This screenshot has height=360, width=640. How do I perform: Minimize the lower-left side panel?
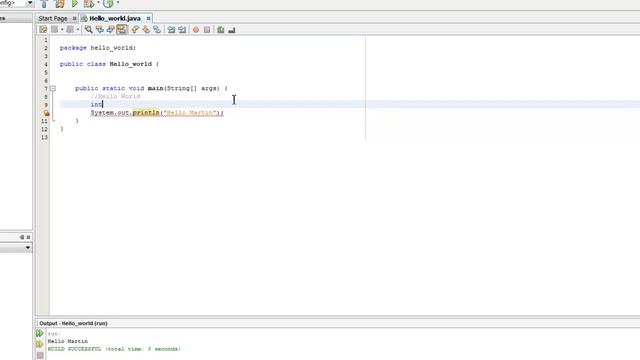pyautogui.click(x=22, y=237)
